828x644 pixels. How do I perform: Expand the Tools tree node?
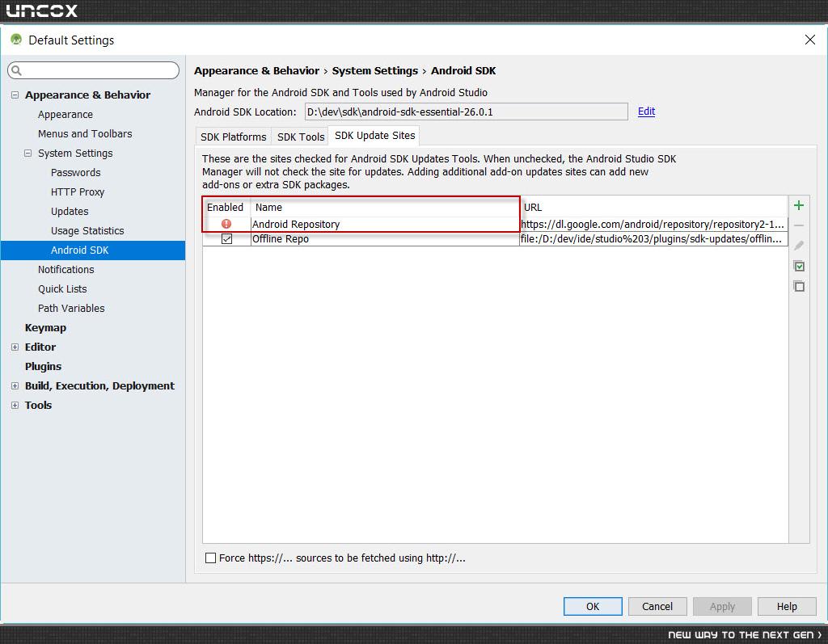15,406
